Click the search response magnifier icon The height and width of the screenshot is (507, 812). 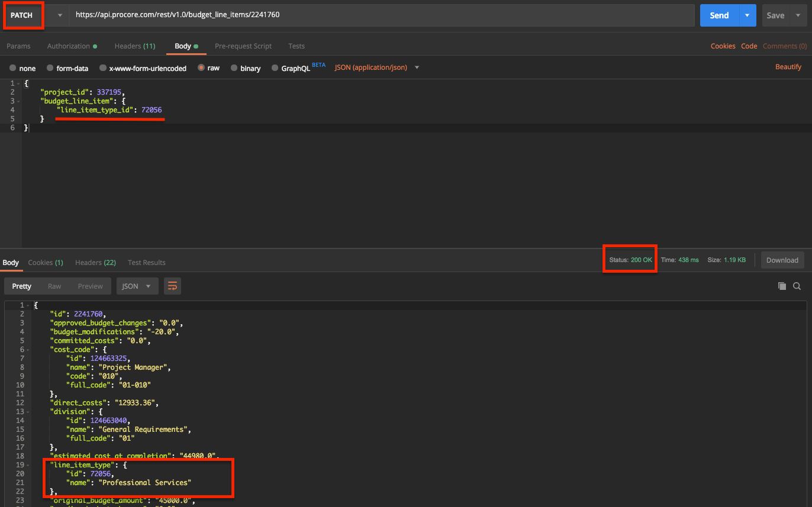797,286
